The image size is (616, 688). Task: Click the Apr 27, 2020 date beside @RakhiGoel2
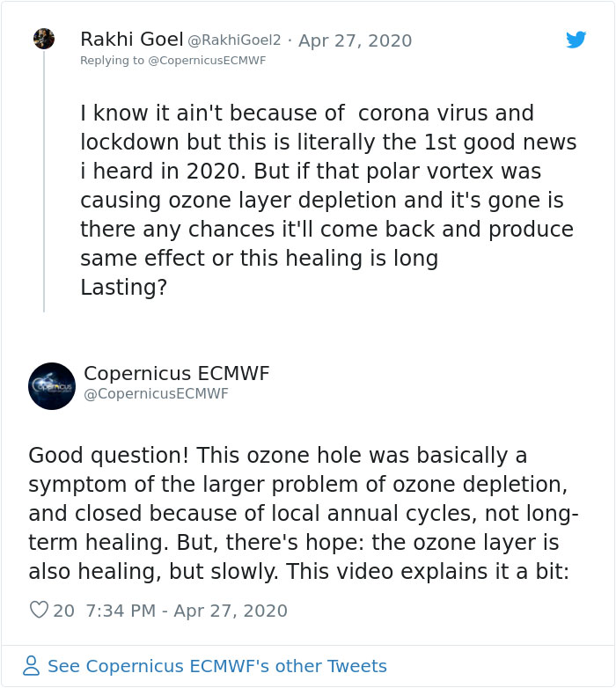(x=355, y=40)
